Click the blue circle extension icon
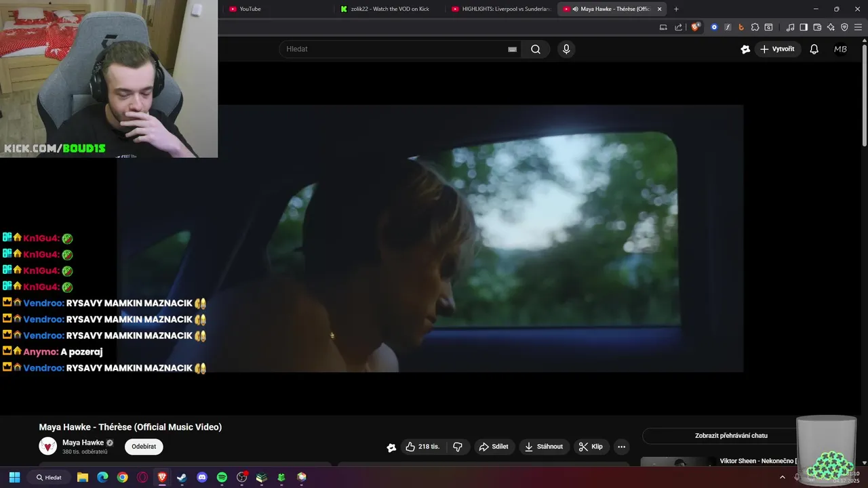Viewport: 868px width, 488px height. point(714,27)
